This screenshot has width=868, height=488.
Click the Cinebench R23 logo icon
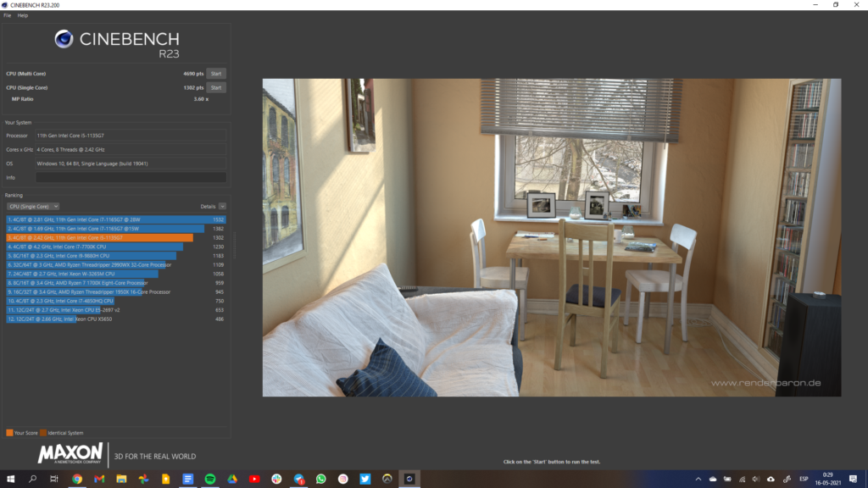tap(64, 39)
